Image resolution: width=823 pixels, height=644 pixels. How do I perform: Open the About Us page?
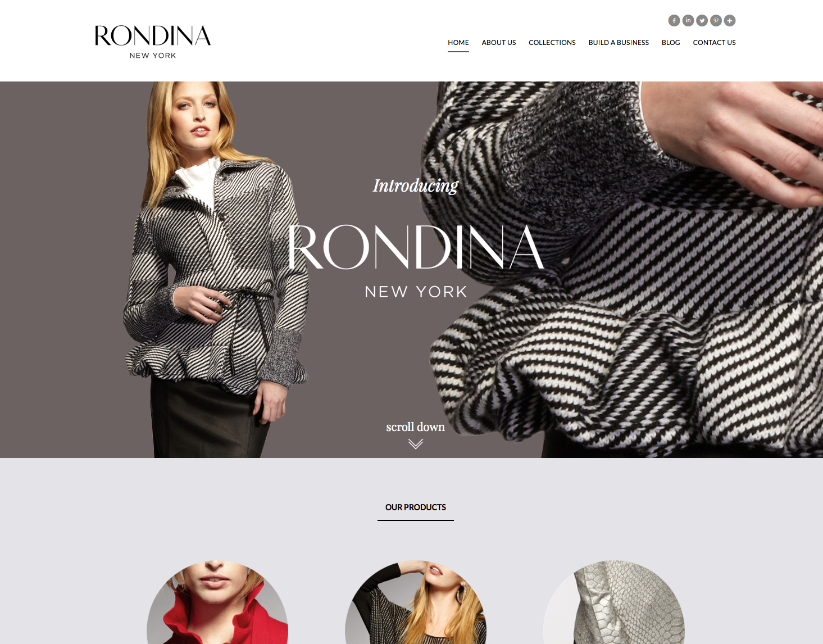[499, 43]
